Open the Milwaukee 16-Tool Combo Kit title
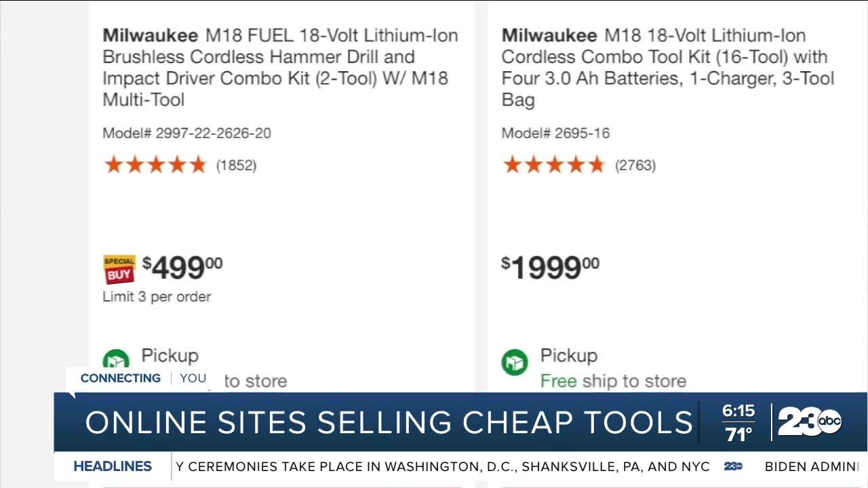This screenshot has height=488, width=868. [668, 68]
